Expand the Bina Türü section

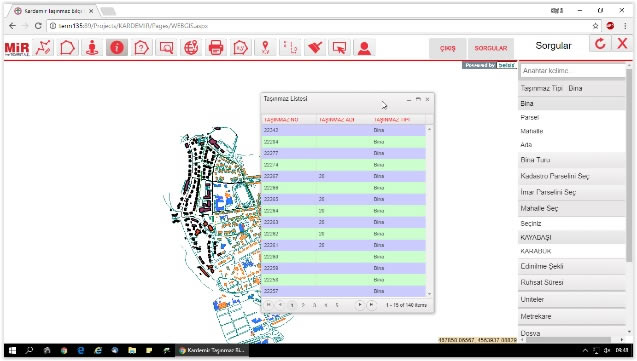point(572,160)
